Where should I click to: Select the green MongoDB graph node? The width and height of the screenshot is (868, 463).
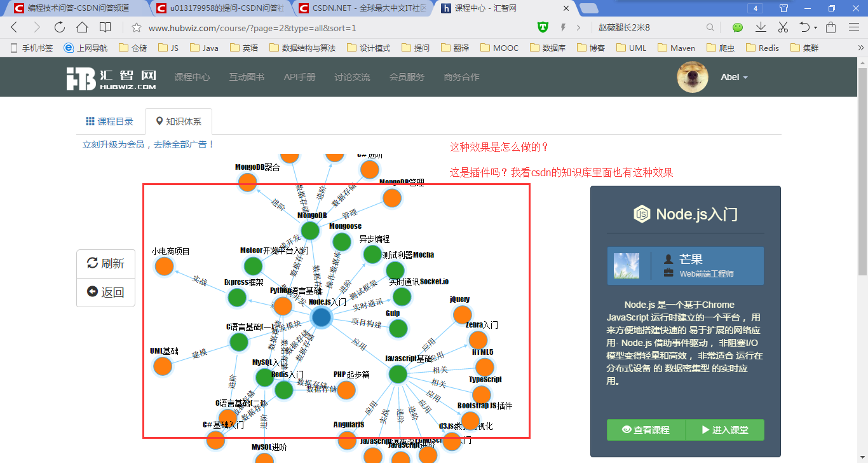point(309,231)
